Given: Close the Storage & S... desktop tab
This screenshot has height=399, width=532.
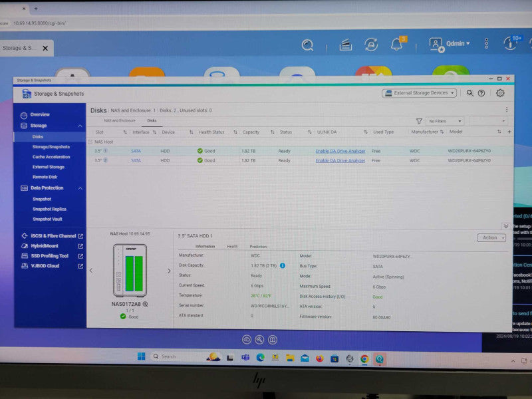Looking at the screenshot, I should [45, 48].
